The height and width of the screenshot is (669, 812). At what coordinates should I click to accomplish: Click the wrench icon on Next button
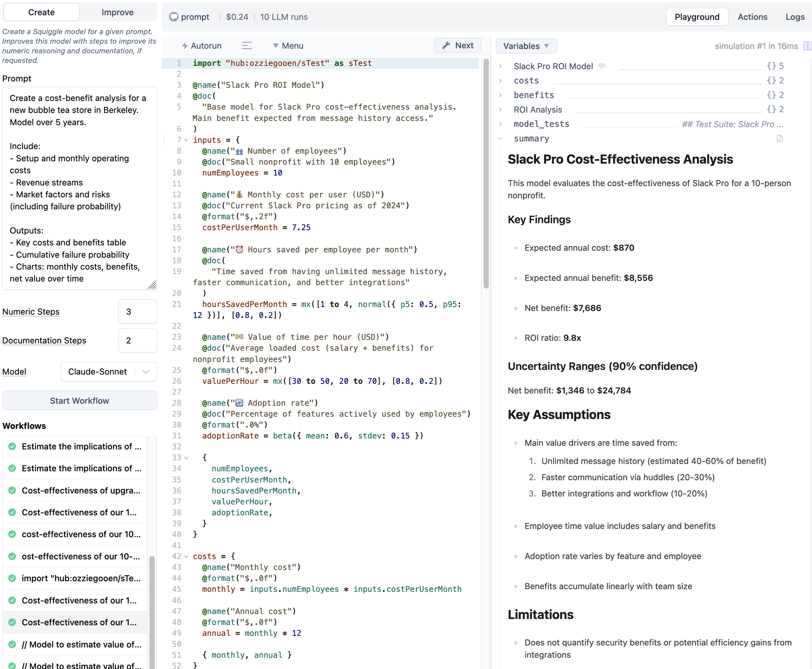tap(446, 45)
